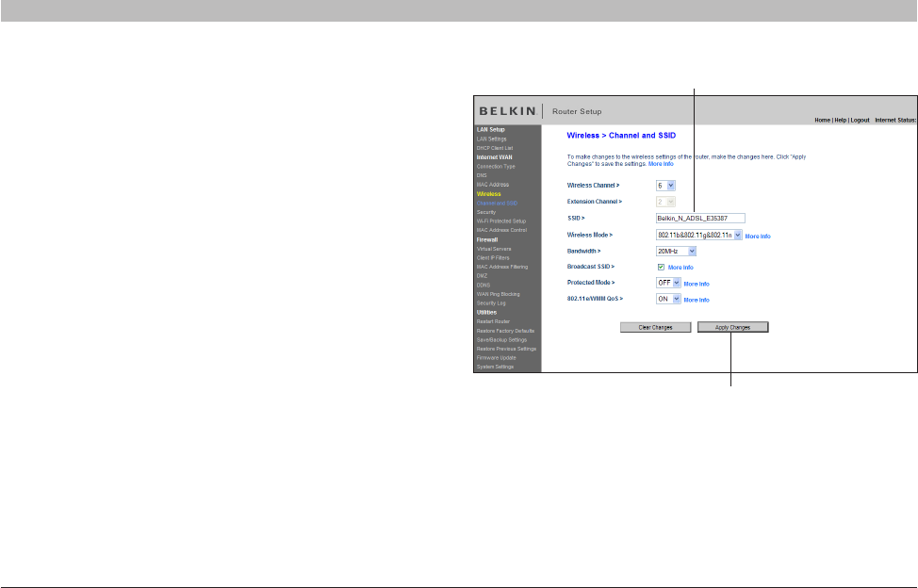Viewport: 918px width, 588px height.
Task: Open MAC Address Control in sidebar
Action: tap(501, 230)
